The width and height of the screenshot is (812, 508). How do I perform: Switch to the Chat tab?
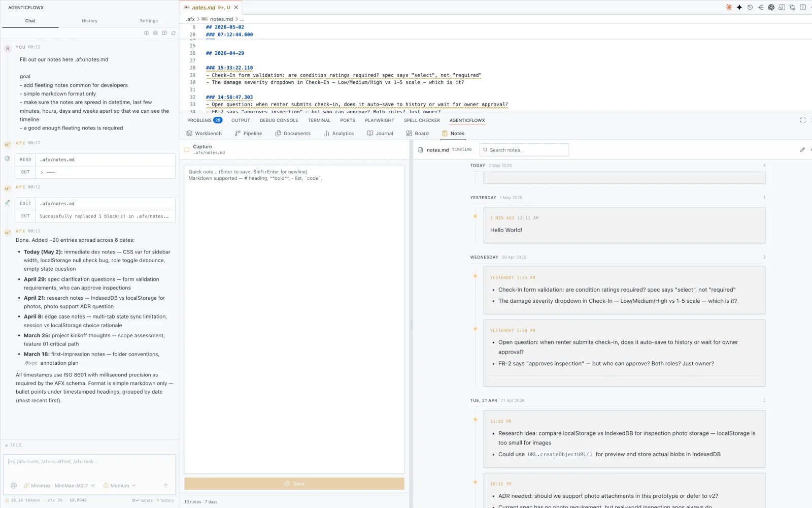tap(30, 21)
